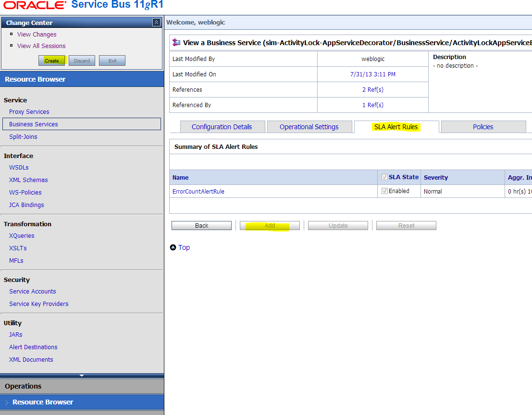Open the Policies tab

click(483, 127)
